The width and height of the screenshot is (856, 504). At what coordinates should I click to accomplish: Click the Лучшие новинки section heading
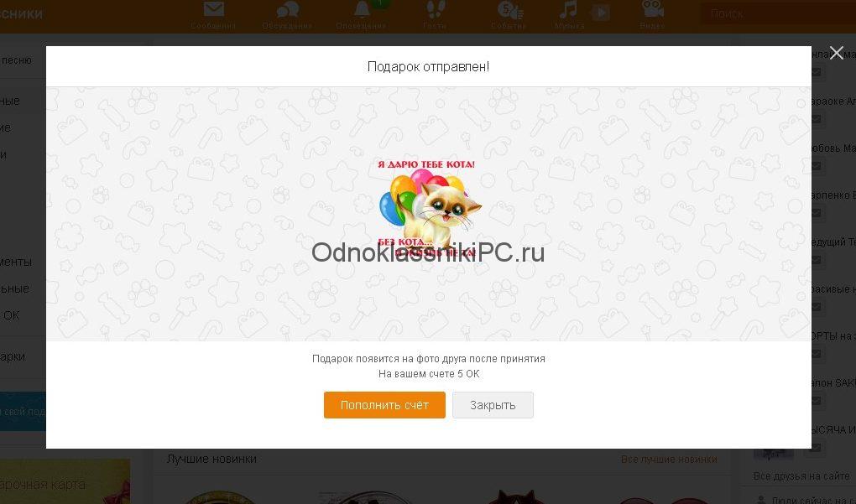pyautogui.click(x=211, y=460)
